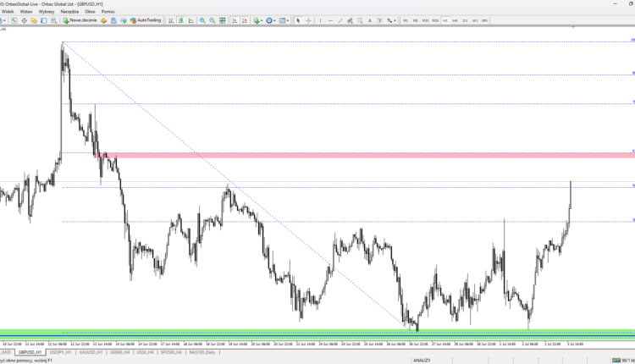Switch to M1 timeframe
This screenshot has width=635, height=364.
(x=406, y=20)
